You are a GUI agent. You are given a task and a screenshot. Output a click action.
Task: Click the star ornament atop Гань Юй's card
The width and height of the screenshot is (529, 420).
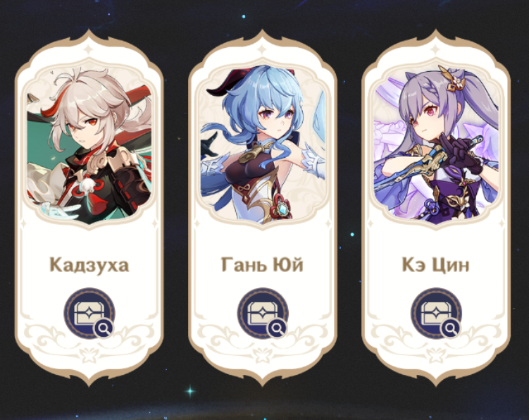coord(263,49)
